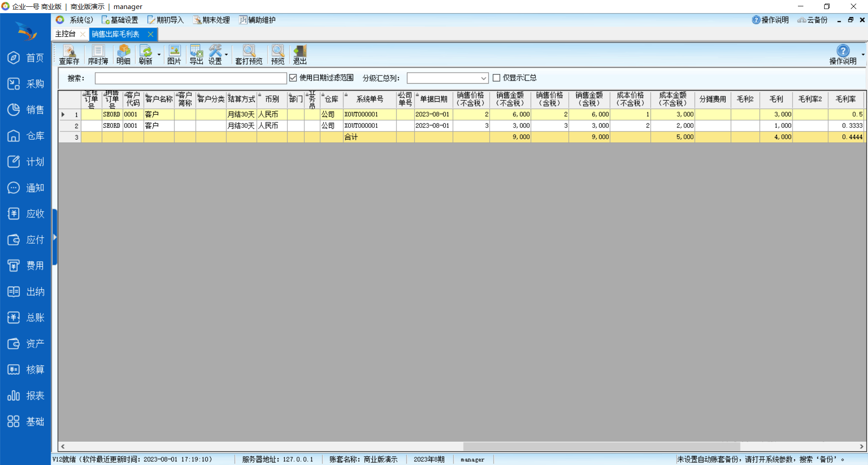The height and width of the screenshot is (465, 868).
Task: Open the 明细 details toolbar icon
Action: [x=123, y=55]
